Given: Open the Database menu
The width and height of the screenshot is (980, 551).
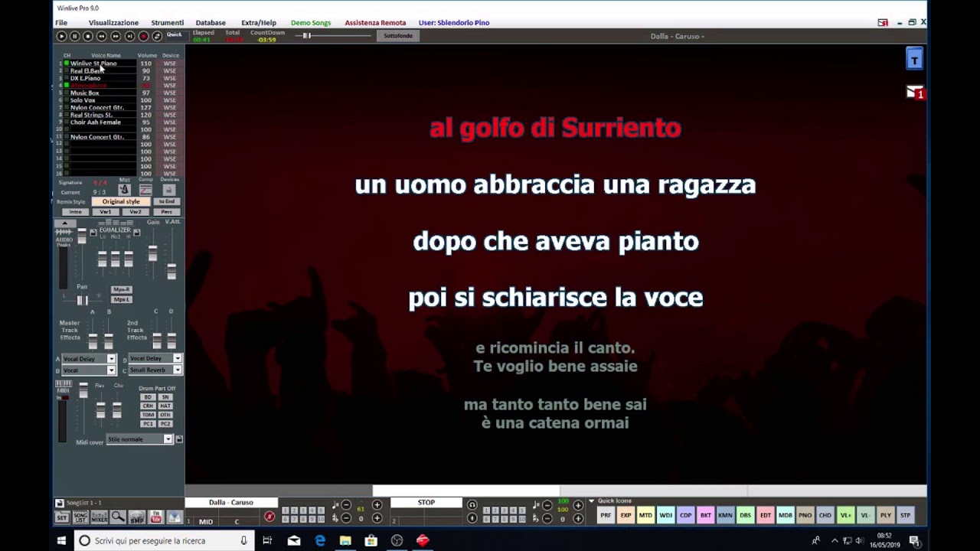Looking at the screenshot, I should pos(211,23).
